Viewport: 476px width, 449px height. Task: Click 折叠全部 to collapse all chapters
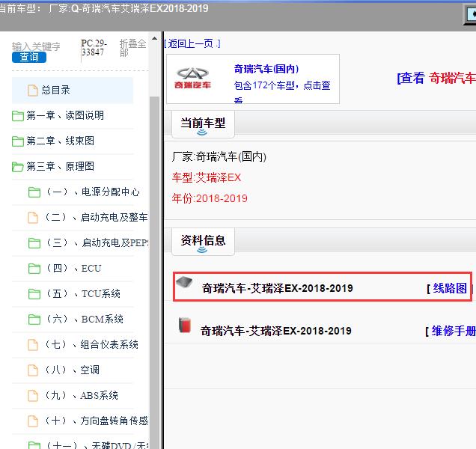tap(132, 48)
